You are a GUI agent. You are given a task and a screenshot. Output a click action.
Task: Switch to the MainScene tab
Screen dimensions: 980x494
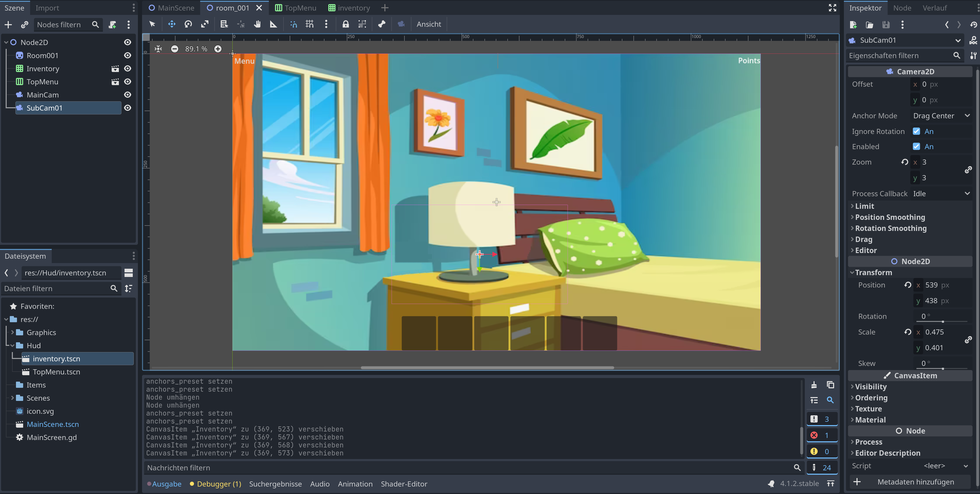coord(171,8)
